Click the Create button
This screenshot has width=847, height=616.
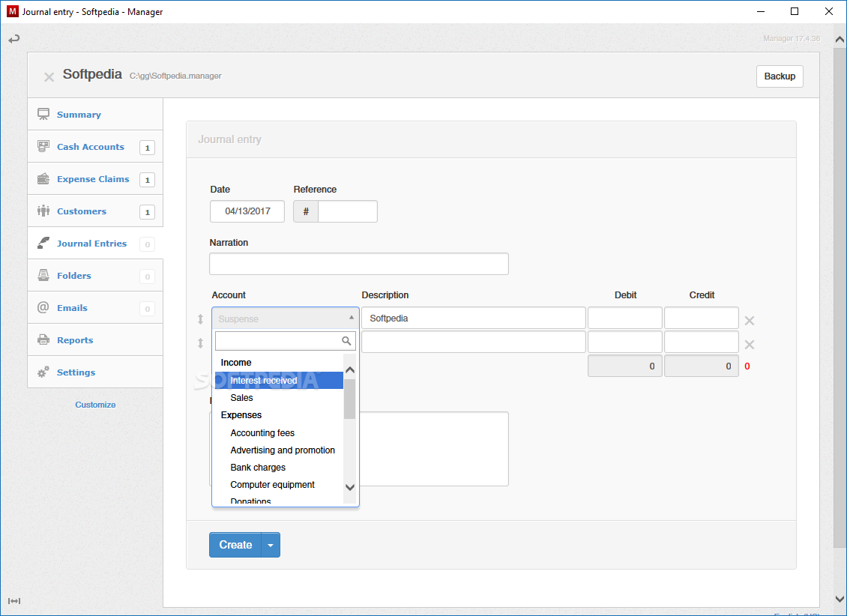click(x=235, y=545)
